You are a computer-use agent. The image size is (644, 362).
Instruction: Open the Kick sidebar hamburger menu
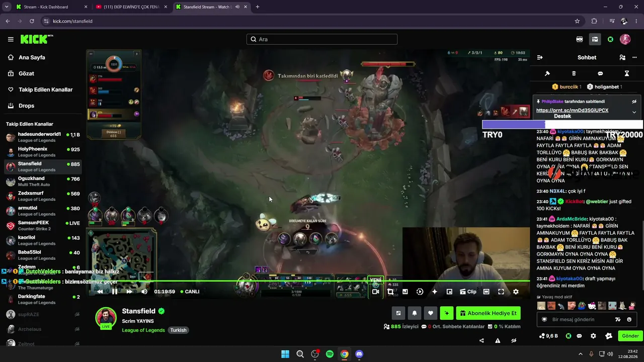point(11,39)
